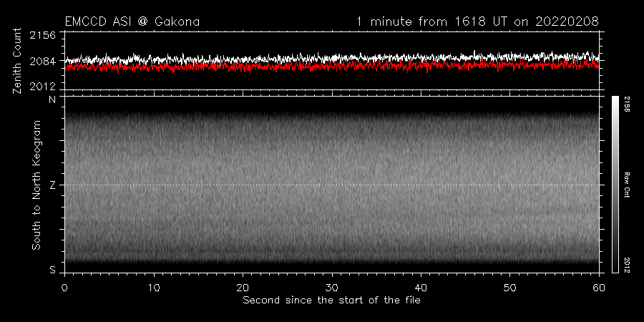Click the 'Raw Cnt' colorbar label
This screenshot has height=322, width=644.
(x=627, y=185)
